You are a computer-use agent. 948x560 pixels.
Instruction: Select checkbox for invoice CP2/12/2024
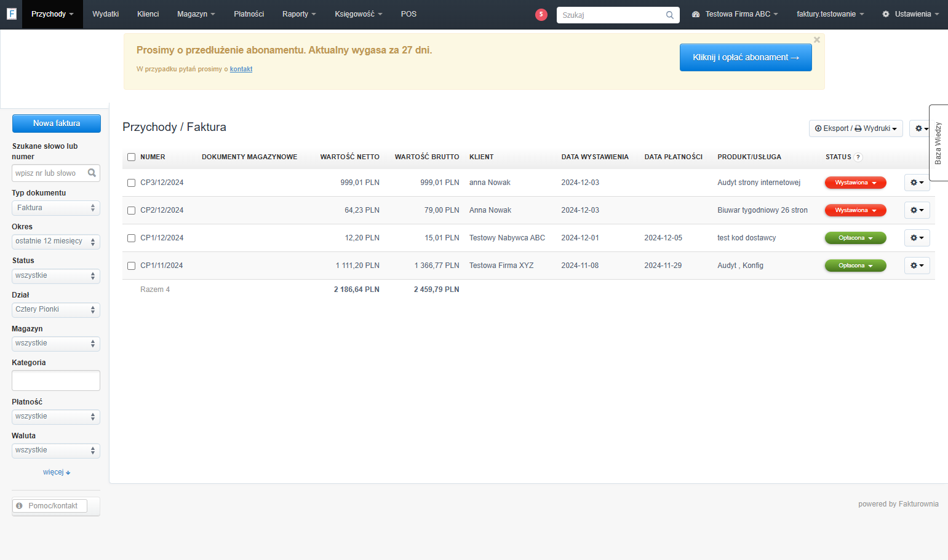[131, 210]
